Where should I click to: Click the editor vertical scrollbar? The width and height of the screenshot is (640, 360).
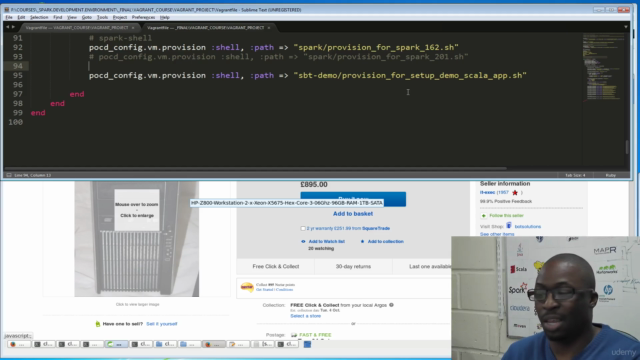[x=627, y=147]
